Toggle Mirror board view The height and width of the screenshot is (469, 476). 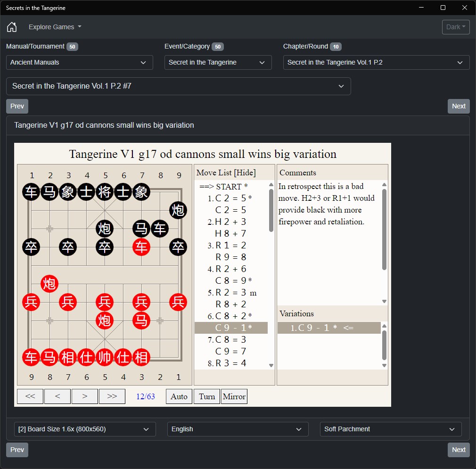coord(234,396)
